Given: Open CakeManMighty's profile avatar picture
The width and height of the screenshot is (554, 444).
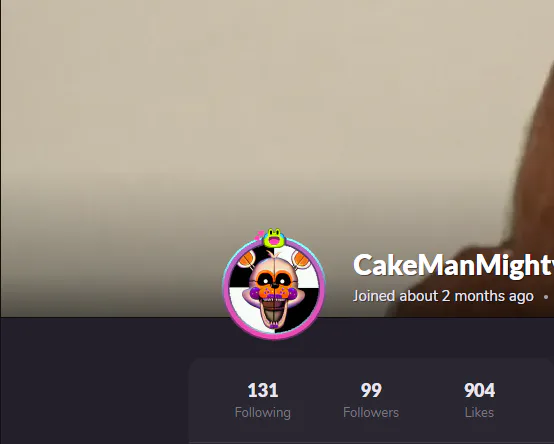Looking at the screenshot, I should pos(274,289).
